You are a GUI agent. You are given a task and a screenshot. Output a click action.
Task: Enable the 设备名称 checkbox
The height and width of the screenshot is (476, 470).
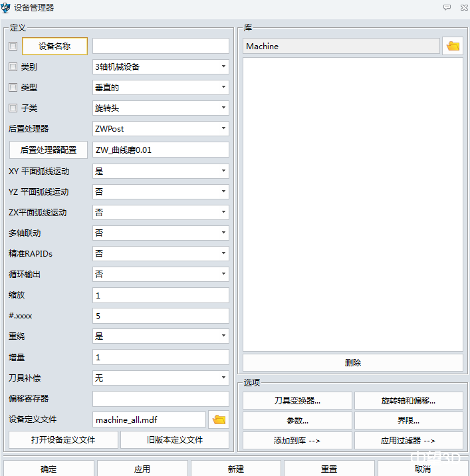pos(13,46)
